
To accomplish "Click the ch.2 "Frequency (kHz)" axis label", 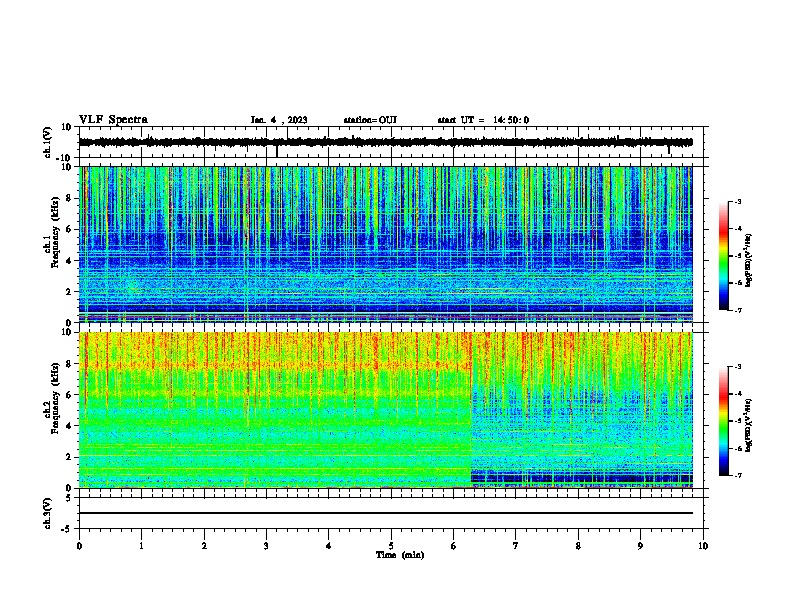I will 55,398.
